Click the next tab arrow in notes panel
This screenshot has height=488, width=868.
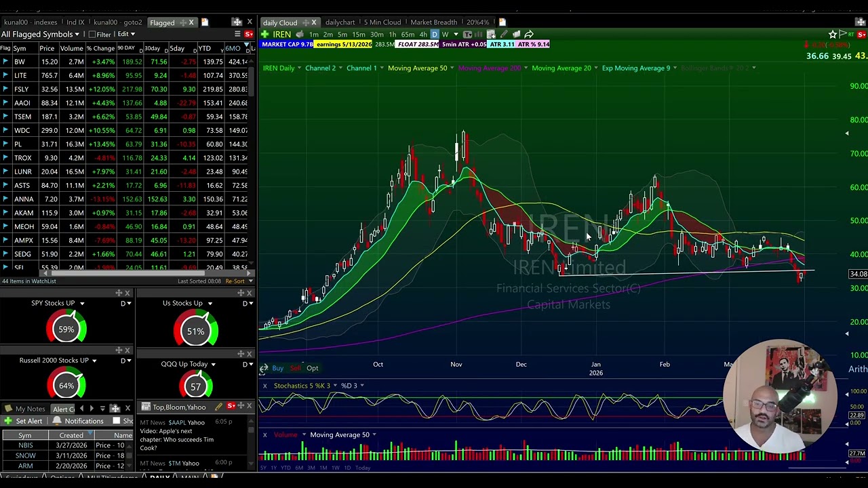[92, 409]
